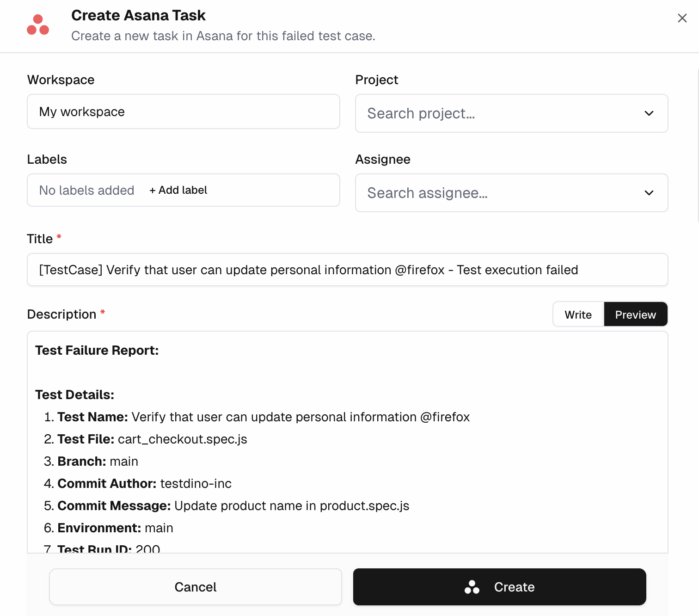Open the Assignee dropdown chevron

649,193
